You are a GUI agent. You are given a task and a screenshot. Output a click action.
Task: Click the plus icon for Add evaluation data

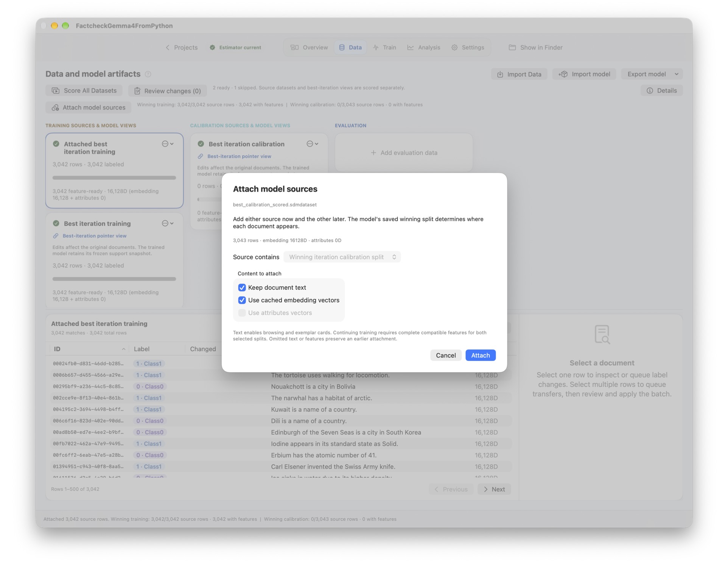pyautogui.click(x=373, y=153)
